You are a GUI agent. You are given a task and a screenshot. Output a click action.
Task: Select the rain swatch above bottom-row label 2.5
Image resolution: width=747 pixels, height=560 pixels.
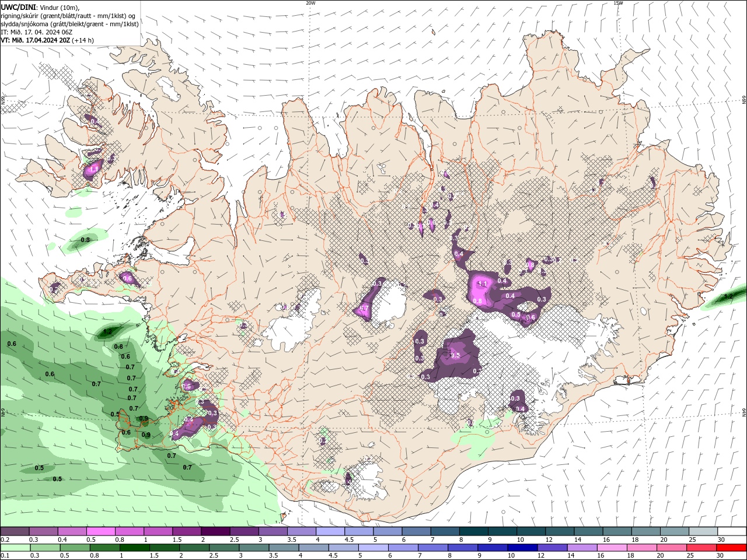click(x=225, y=548)
